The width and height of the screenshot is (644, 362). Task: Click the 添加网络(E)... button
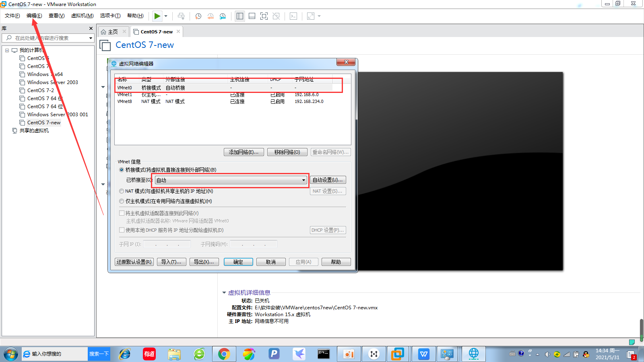tap(244, 152)
